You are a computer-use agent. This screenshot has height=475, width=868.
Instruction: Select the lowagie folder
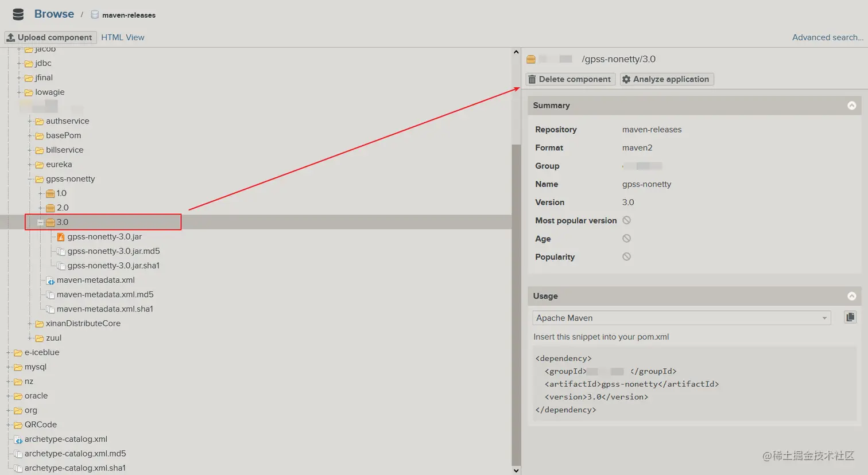pyautogui.click(x=49, y=92)
